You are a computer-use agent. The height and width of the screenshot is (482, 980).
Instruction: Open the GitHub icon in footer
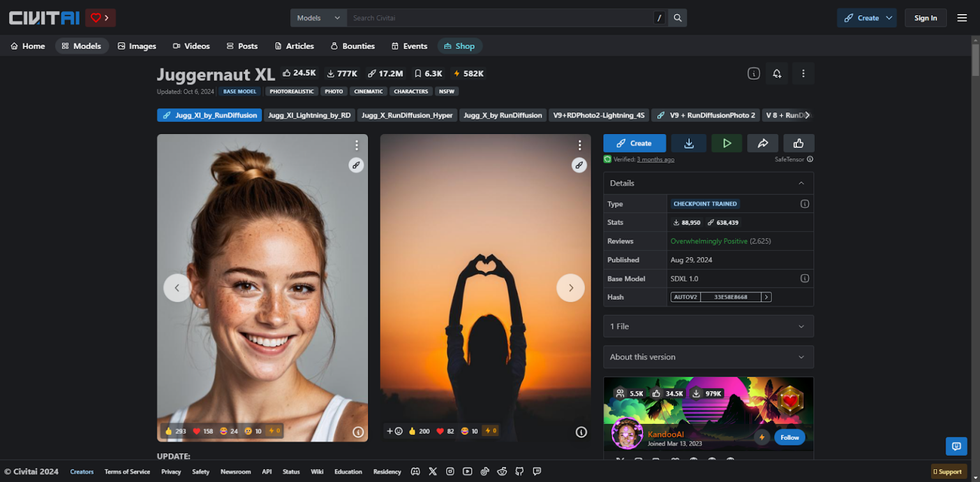519,472
